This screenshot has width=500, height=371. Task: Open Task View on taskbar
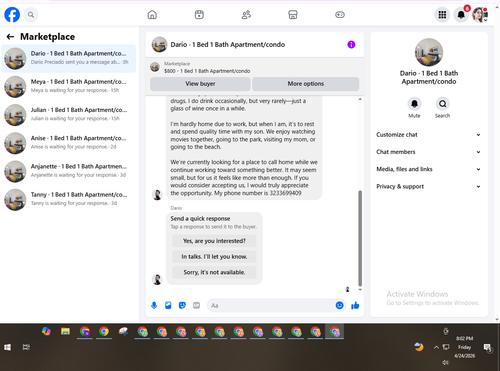[26, 347]
